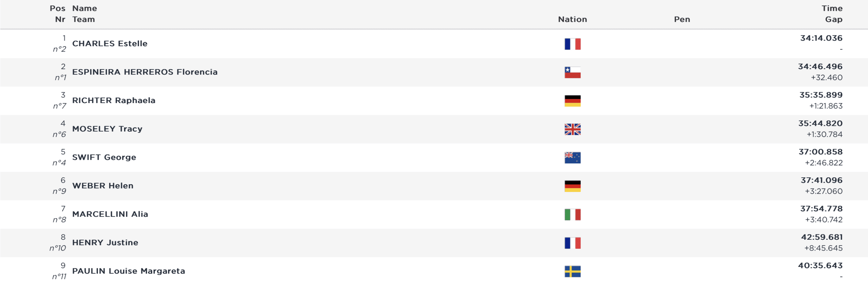Viewport: 868px width, 294px height.
Task: Click the German flag beside WEBER Helen
Action: point(572,186)
